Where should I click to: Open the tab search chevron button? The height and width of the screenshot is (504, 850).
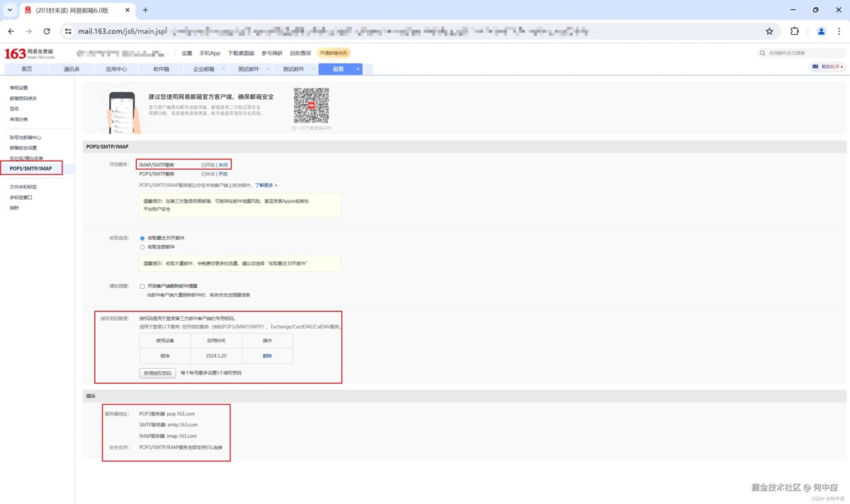(x=9, y=10)
